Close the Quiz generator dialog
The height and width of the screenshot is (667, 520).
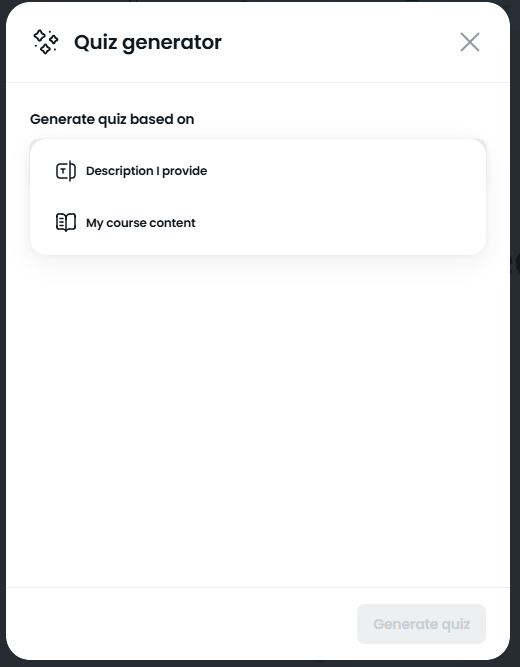(x=470, y=42)
